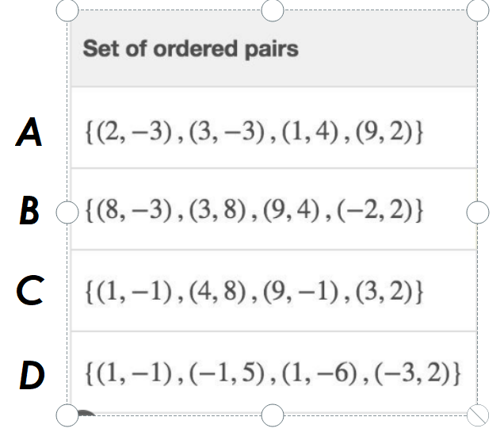Click the top-middle selection handle
The image size is (504, 436).
(x=272, y=10)
